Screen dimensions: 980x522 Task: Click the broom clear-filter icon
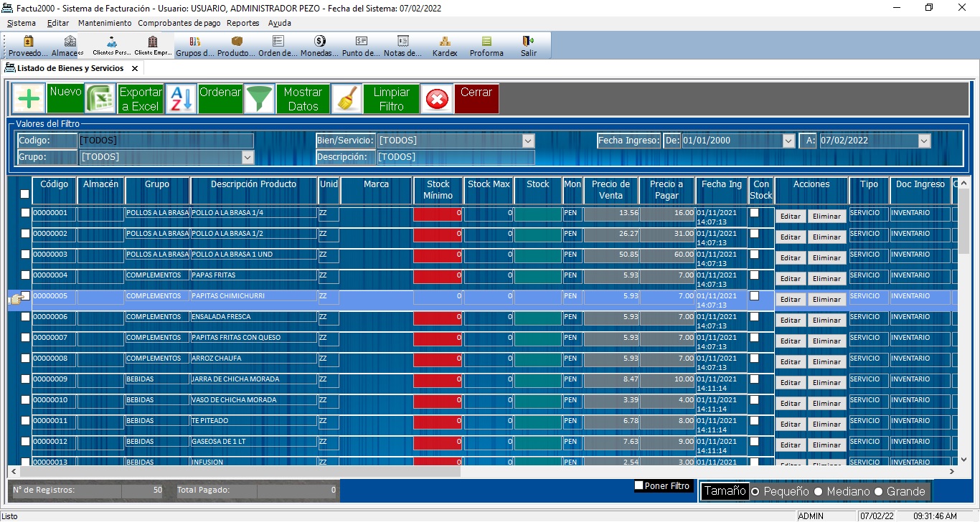click(x=347, y=99)
